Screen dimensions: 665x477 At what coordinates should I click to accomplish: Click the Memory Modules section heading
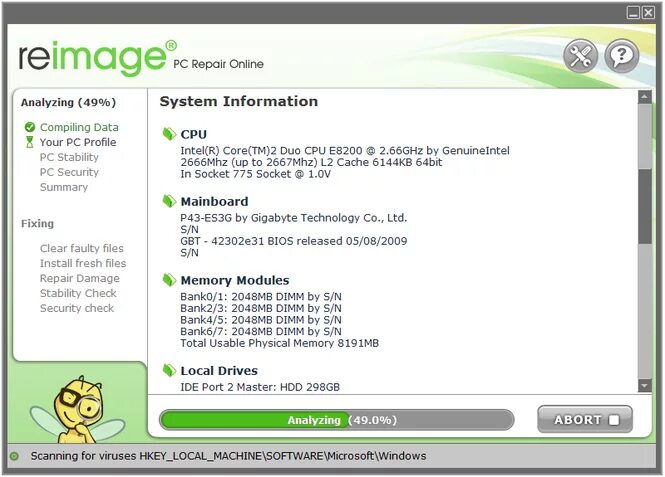click(235, 280)
